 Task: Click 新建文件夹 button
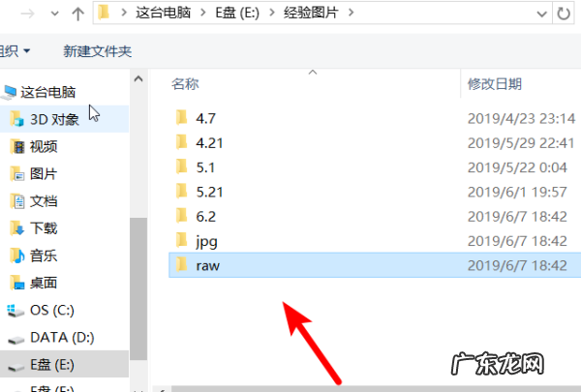pos(98,51)
